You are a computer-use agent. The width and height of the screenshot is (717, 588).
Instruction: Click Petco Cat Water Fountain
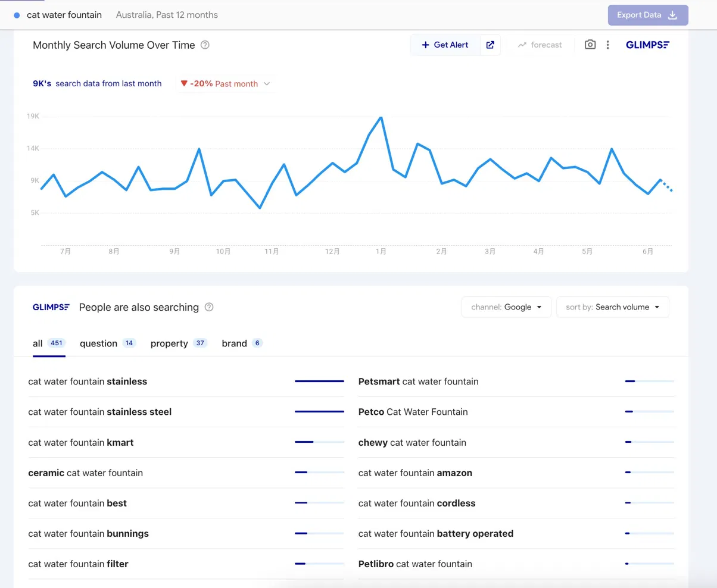click(413, 412)
